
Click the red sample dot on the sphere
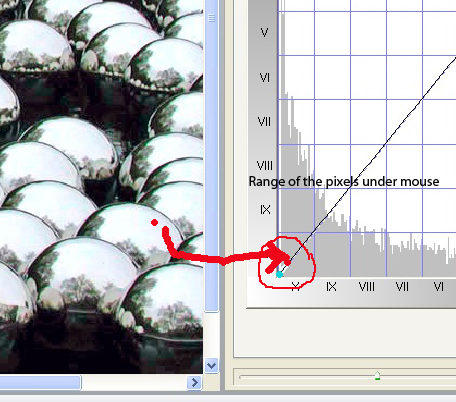[154, 222]
